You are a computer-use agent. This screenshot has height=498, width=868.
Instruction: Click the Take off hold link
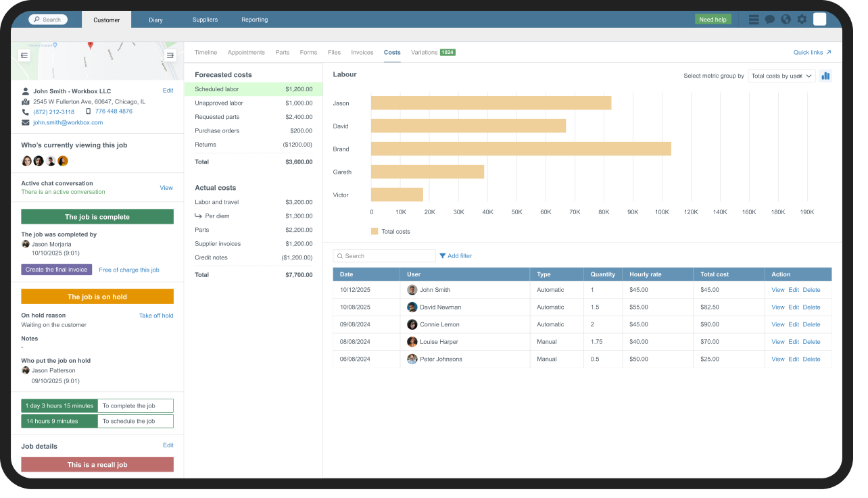[156, 315]
